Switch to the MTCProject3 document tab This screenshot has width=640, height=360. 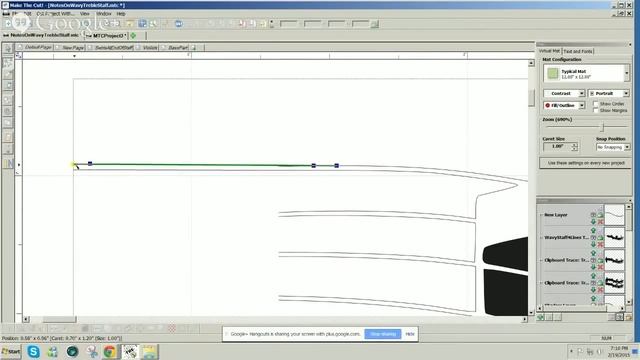pos(107,36)
